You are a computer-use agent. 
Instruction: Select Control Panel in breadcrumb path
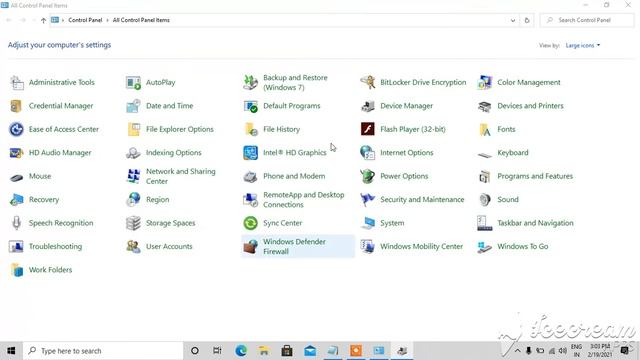pyautogui.click(x=85, y=20)
